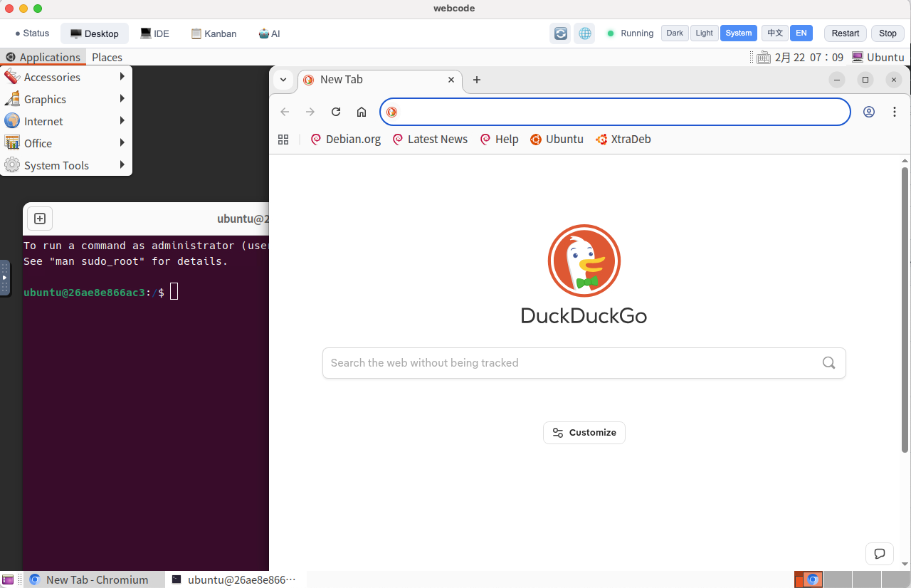Switch language to 中文

775,33
